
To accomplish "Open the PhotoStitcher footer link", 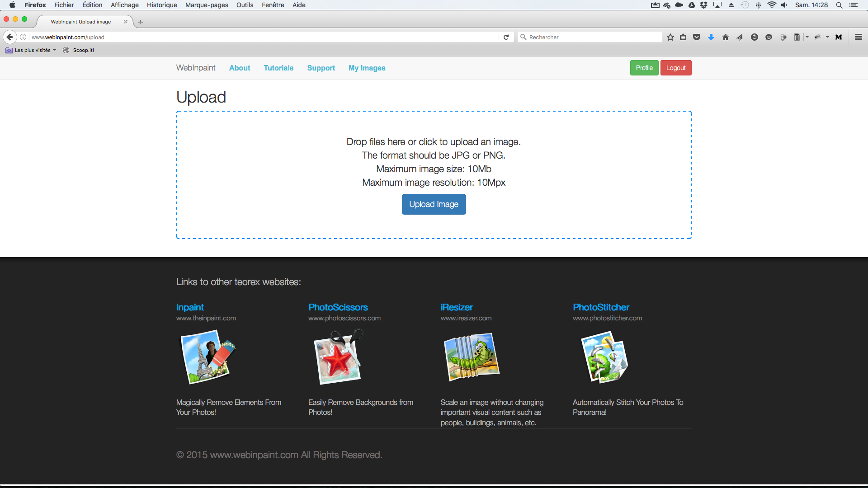I will 601,307.
